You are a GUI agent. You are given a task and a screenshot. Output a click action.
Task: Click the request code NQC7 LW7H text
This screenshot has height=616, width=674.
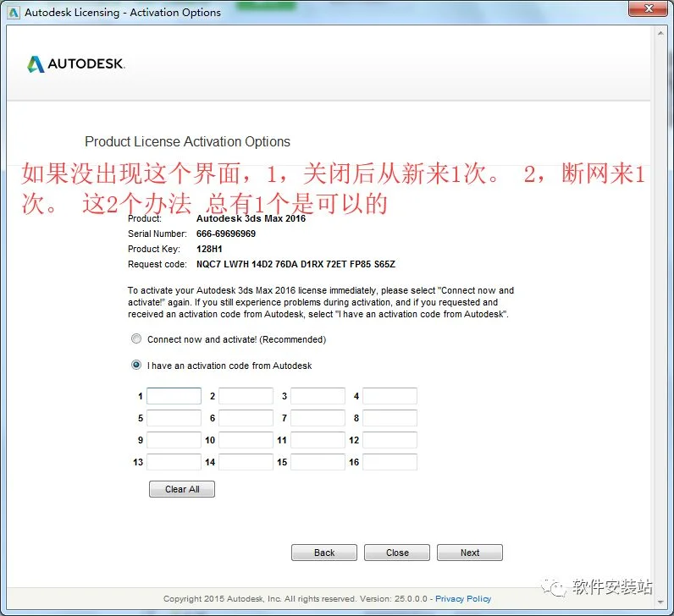296,264
